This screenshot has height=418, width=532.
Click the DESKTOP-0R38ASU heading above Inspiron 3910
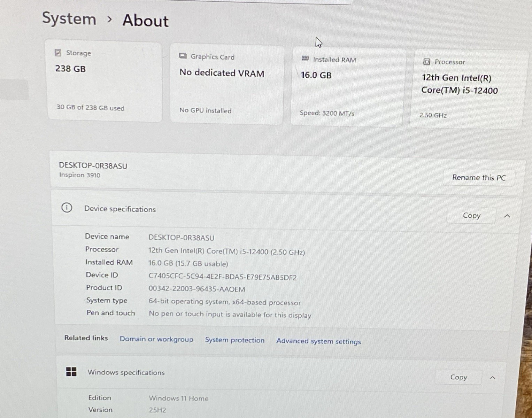(93, 165)
